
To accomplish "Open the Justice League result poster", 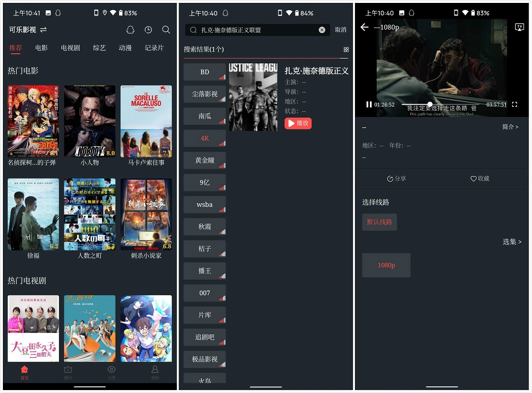I will [x=253, y=97].
